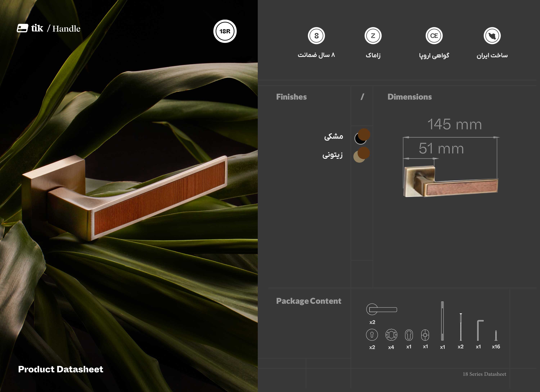Click the Iran map icon

point(492,36)
